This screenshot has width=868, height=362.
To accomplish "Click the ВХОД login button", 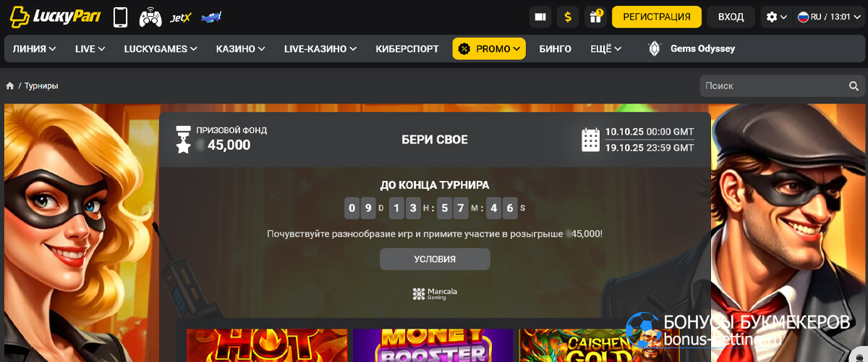I will (x=731, y=17).
